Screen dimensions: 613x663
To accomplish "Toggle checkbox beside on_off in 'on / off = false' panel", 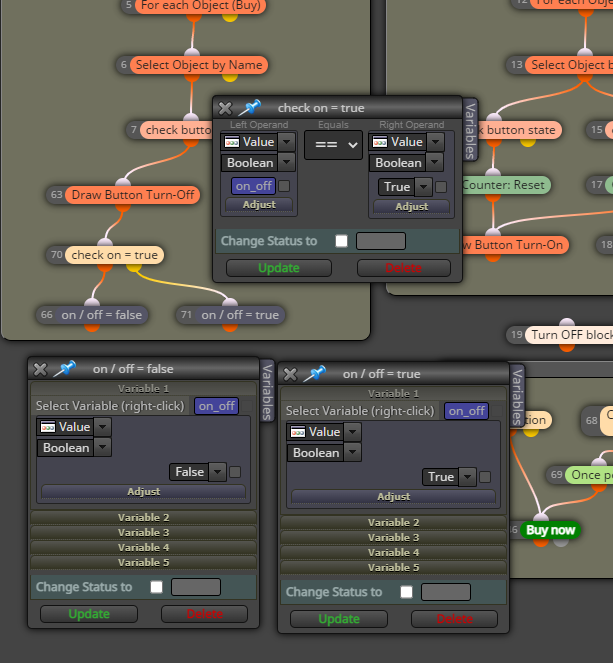I will pos(247,406).
